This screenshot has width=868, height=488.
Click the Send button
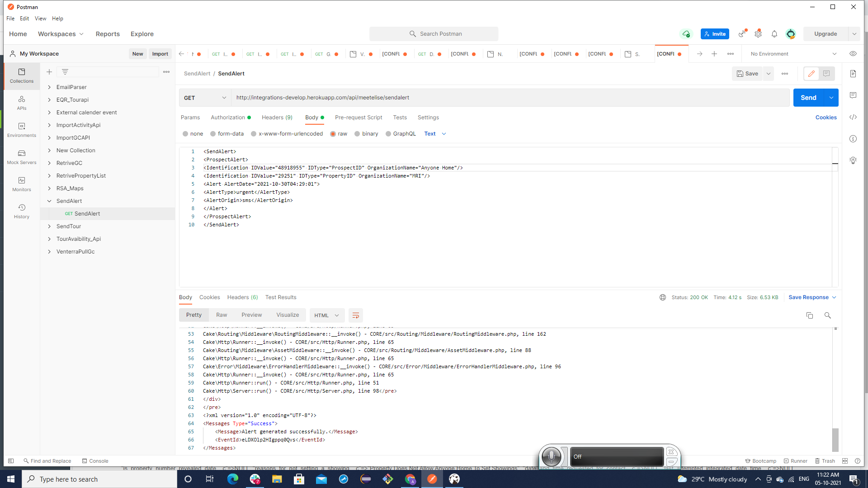(x=808, y=98)
